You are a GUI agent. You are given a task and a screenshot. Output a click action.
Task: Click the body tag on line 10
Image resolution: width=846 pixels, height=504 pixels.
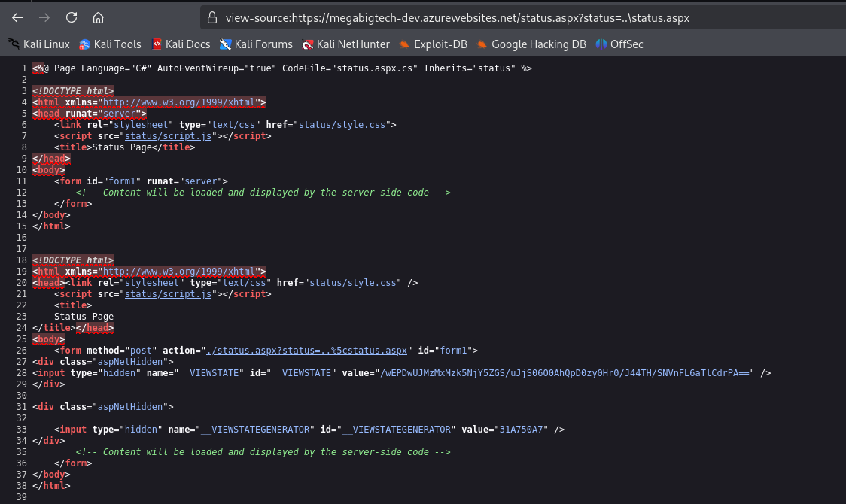49,170
